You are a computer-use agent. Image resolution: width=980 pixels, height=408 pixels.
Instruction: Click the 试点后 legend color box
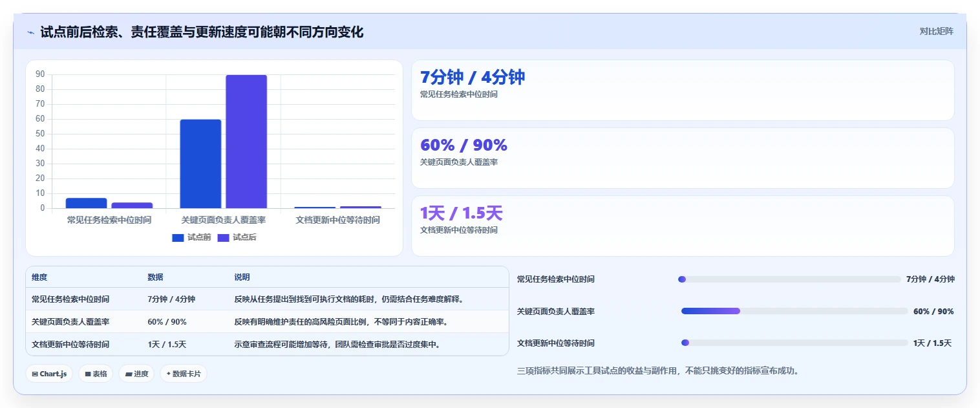click(223, 238)
